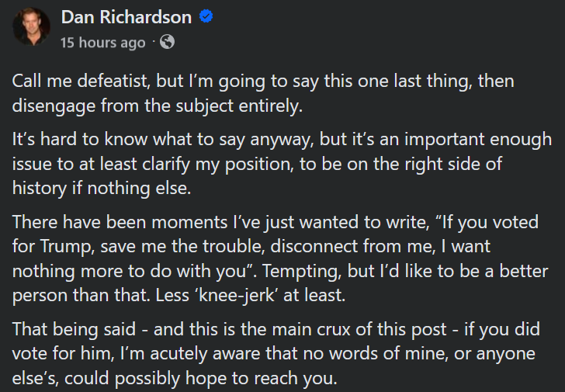
Task: Click the paragraph starting 'Call me defeatist'
Action: pos(263,93)
